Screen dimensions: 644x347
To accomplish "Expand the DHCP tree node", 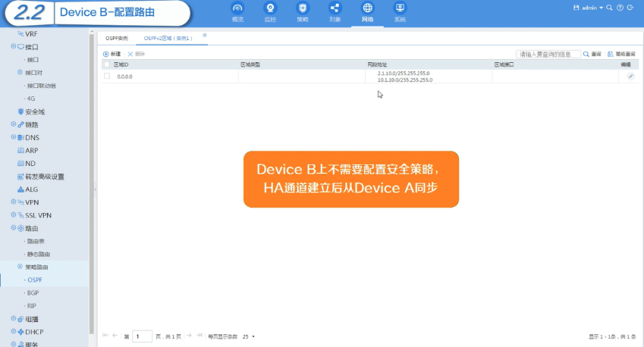I will pos(14,331).
